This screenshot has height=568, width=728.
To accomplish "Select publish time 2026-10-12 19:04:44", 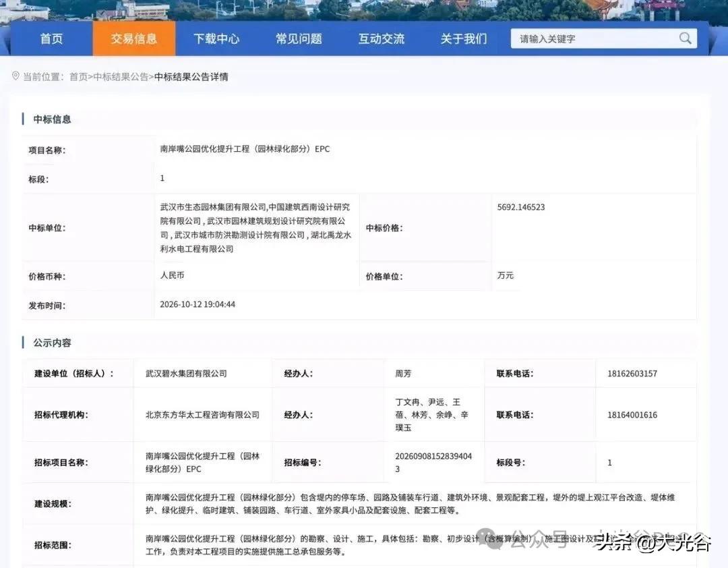I will point(198,304).
